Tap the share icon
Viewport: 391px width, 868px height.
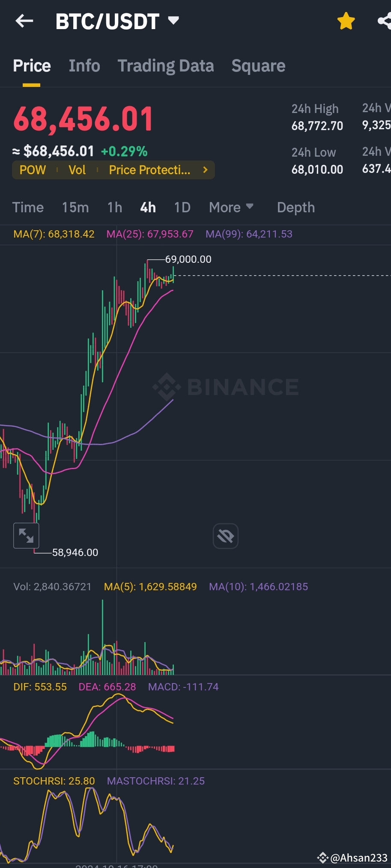pyautogui.click(x=385, y=21)
